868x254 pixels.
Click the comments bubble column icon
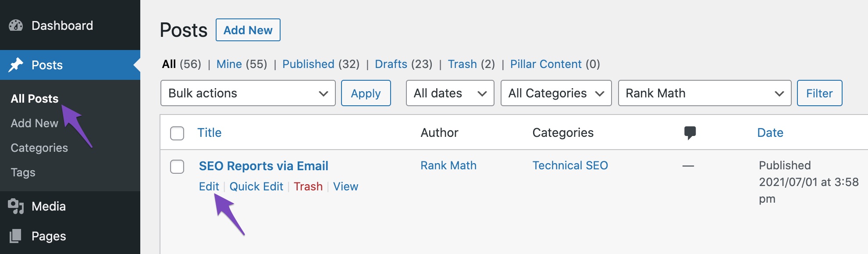[x=690, y=133]
